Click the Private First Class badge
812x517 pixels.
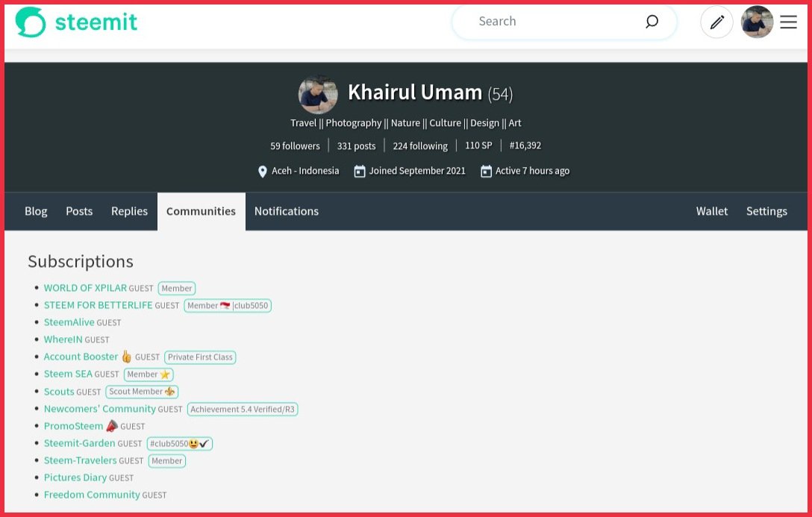[201, 357]
